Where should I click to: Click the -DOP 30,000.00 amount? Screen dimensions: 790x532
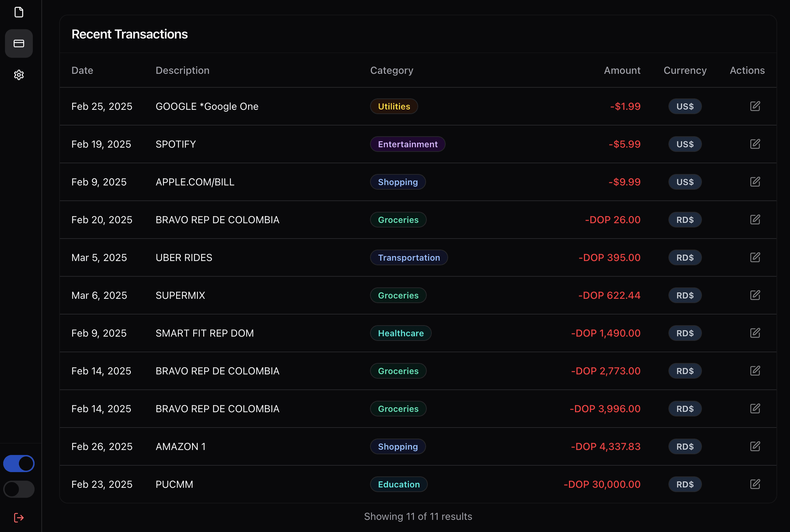pos(602,484)
